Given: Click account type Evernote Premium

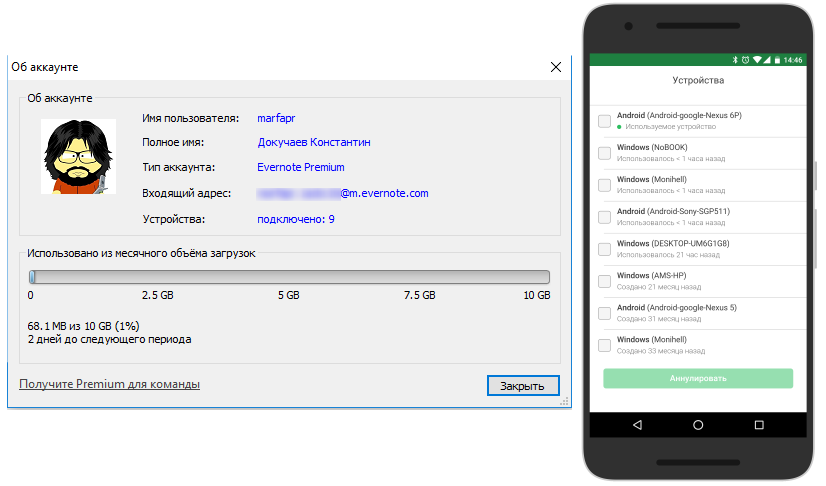Looking at the screenshot, I should 301,167.
